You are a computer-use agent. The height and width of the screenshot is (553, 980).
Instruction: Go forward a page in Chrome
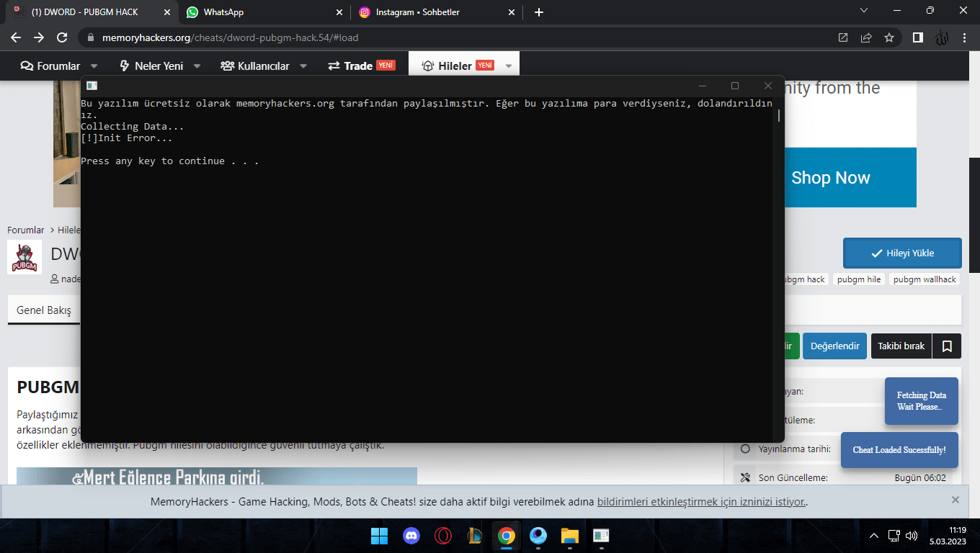39,37
